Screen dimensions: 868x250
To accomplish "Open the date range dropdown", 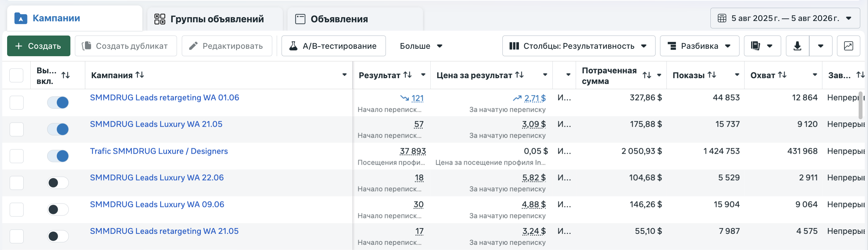I will click(x=785, y=18).
